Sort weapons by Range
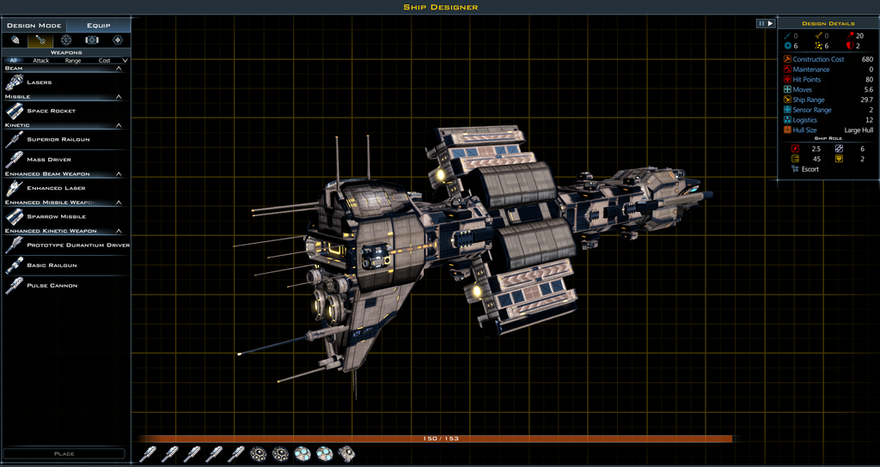The image size is (880, 467). pos(73,60)
